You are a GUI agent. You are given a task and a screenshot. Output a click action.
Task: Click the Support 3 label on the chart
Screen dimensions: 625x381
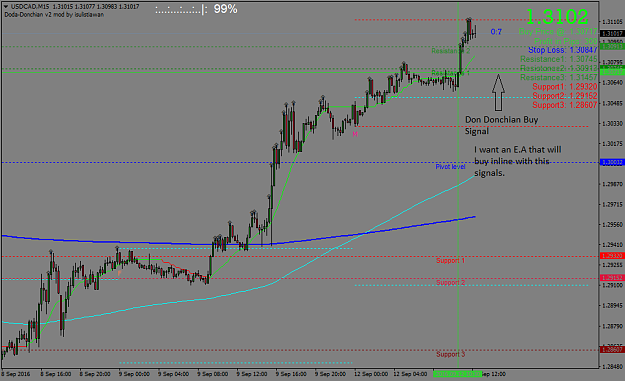point(450,354)
